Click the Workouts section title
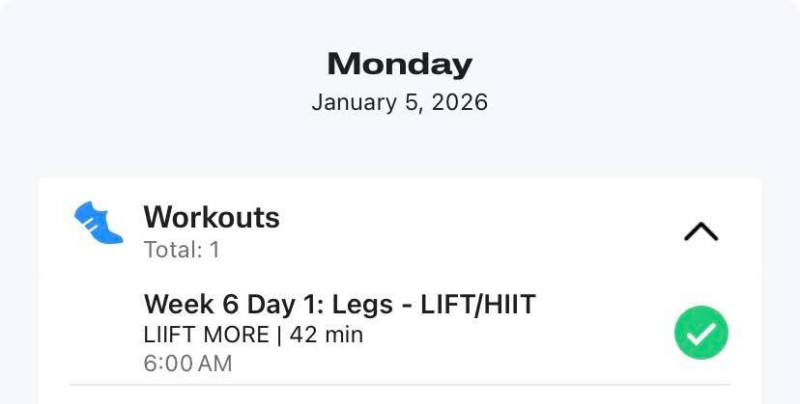This screenshot has width=800, height=404. [211, 217]
